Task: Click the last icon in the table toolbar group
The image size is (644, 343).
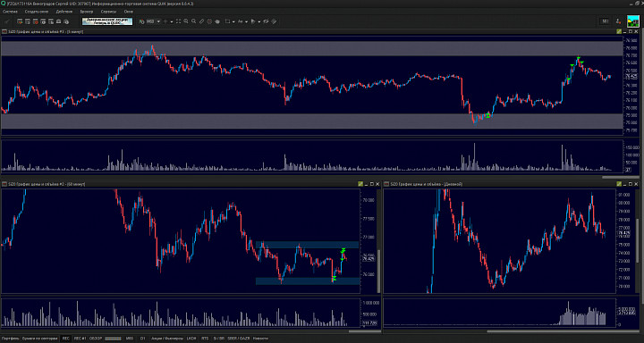Action: [66, 21]
